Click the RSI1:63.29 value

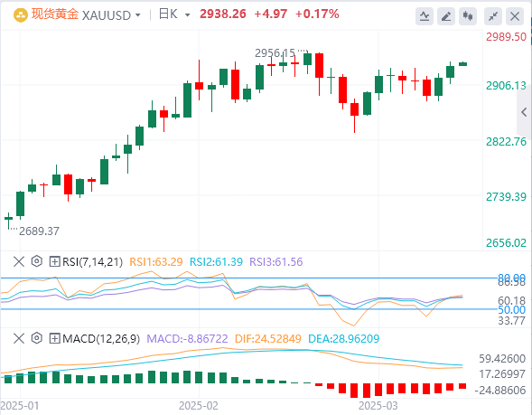[x=156, y=262]
